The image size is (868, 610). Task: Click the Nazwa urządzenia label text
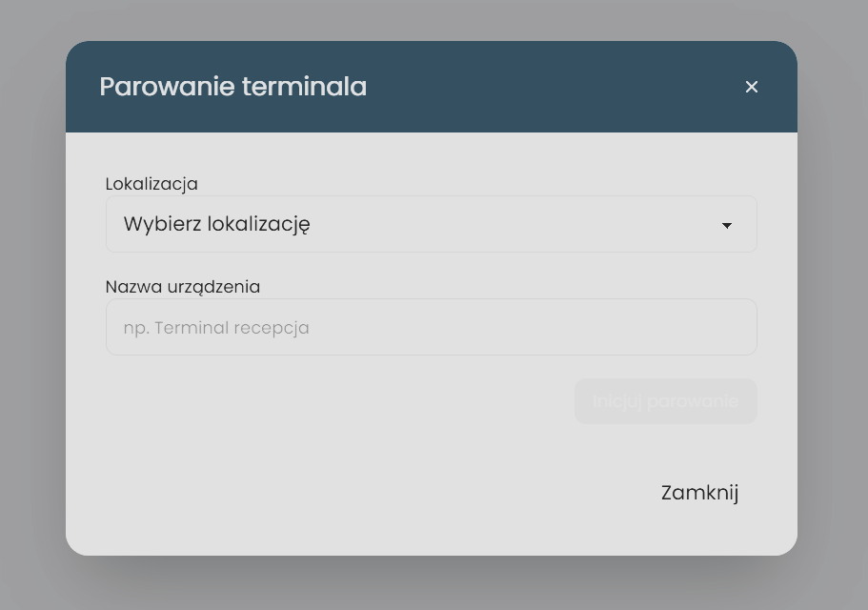point(182,287)
